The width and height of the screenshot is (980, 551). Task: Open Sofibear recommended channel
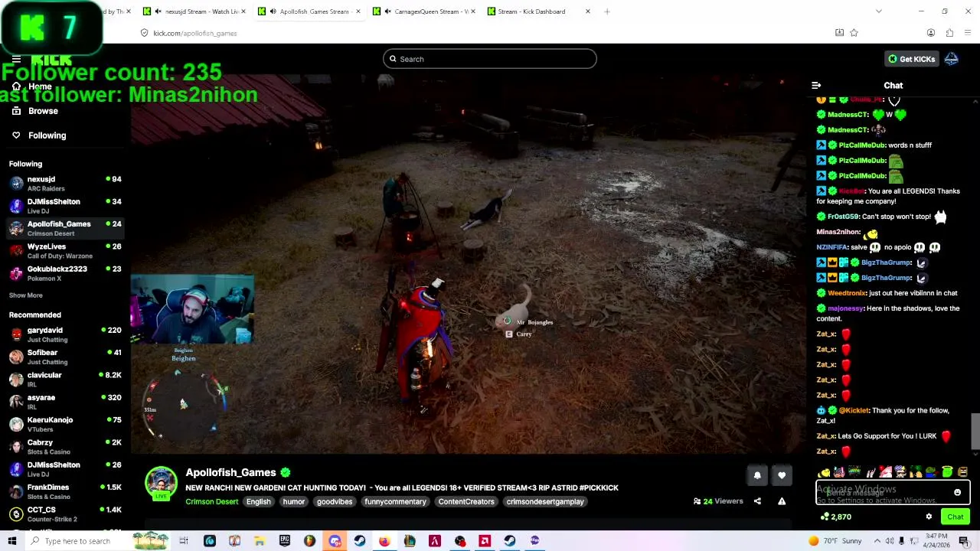[x=65, y=357]
